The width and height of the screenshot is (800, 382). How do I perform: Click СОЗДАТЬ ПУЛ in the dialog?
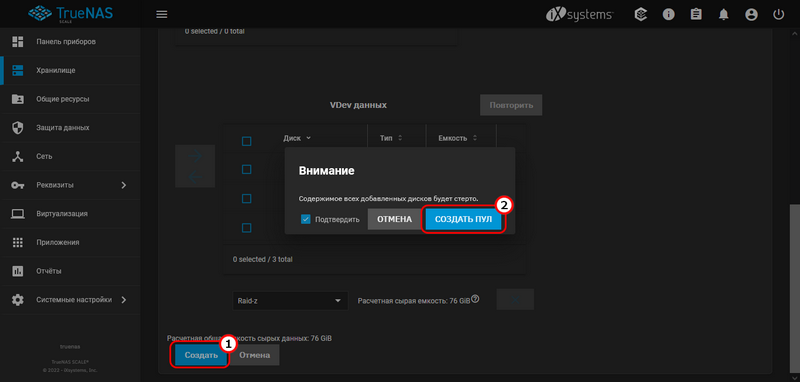463,219
